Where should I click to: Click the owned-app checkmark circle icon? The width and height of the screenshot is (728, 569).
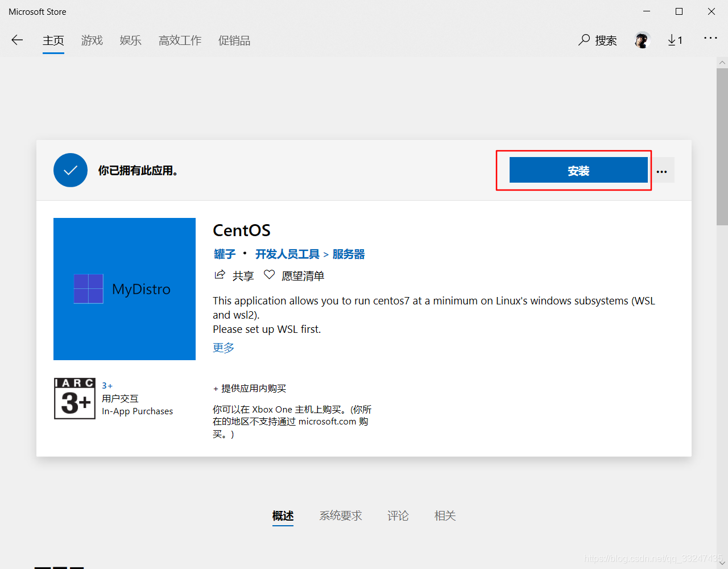point(71,170)
